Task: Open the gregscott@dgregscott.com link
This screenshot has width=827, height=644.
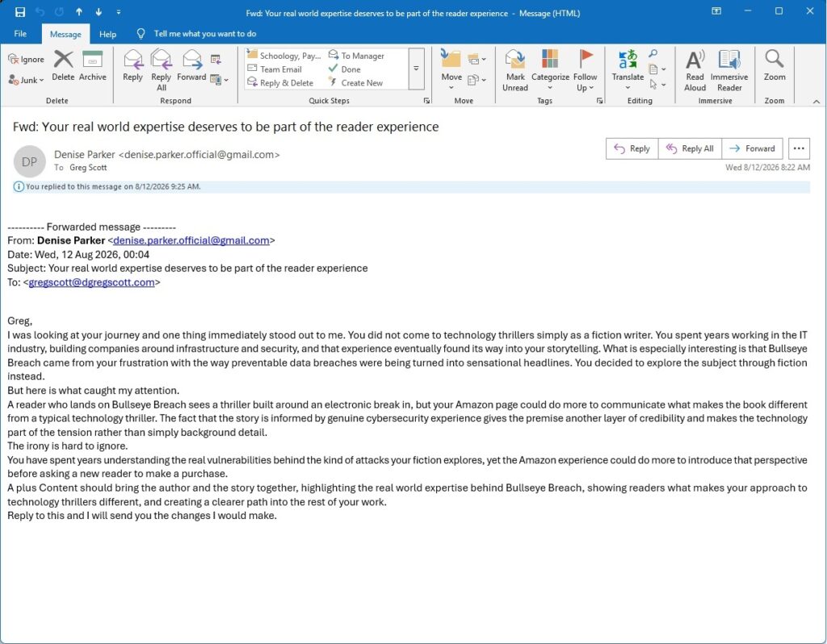Action: [92, 282]
